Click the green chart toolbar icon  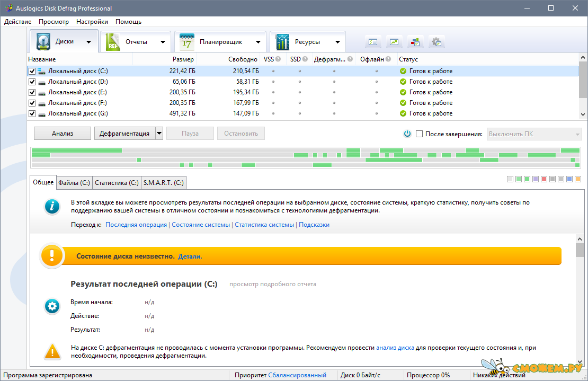coord(394,42)
